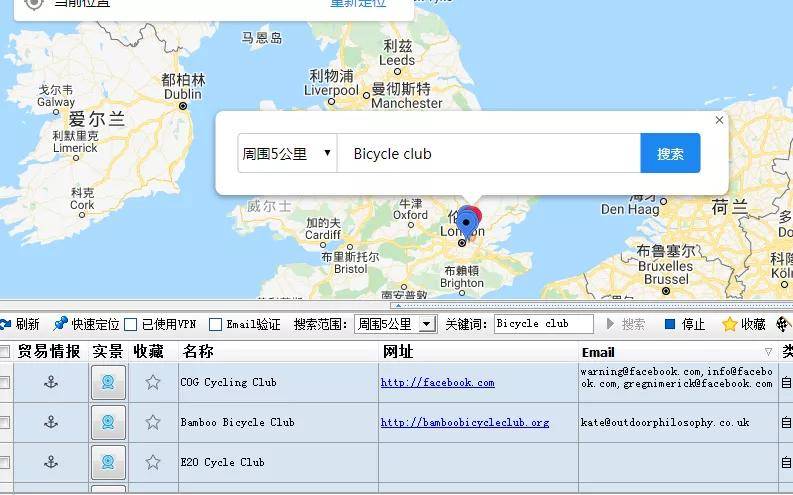Click the Galway label on map

[56, 102]
